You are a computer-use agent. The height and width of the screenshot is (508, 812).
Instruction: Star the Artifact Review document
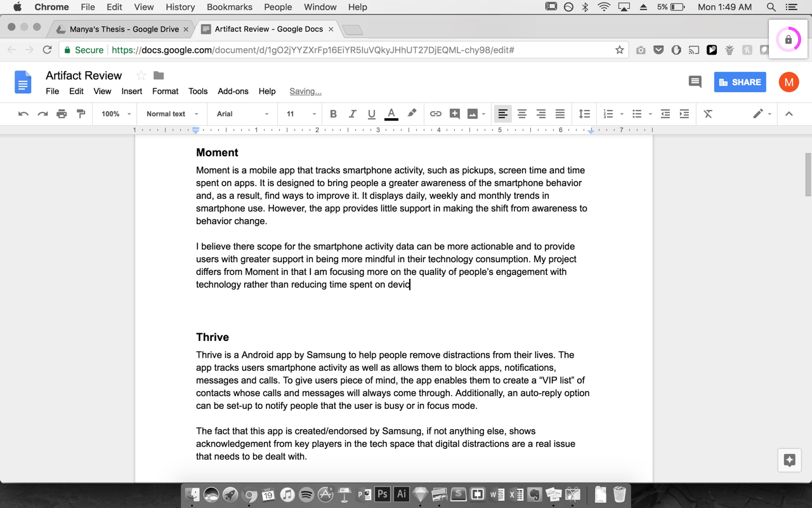click(x=141, y=76)
